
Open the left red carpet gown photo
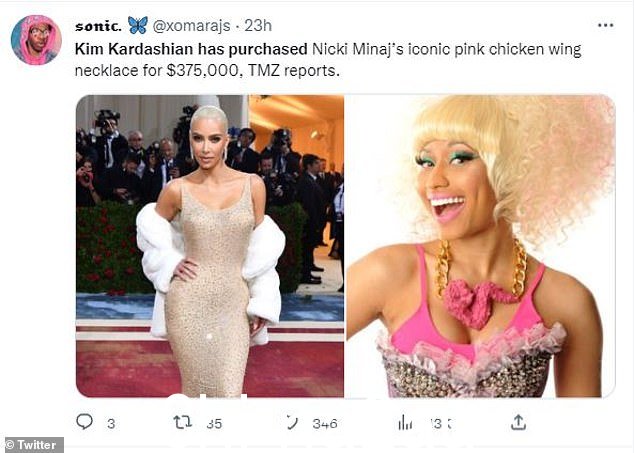click(210, 246)
